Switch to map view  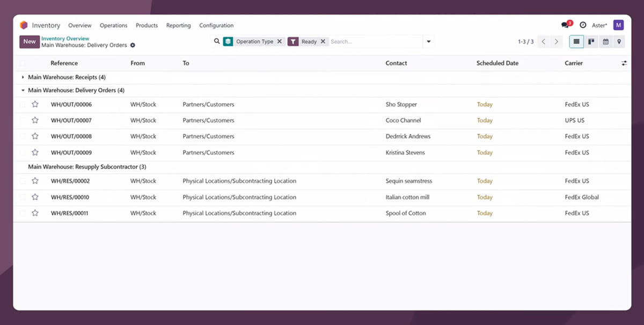click(x=619, y=41)
